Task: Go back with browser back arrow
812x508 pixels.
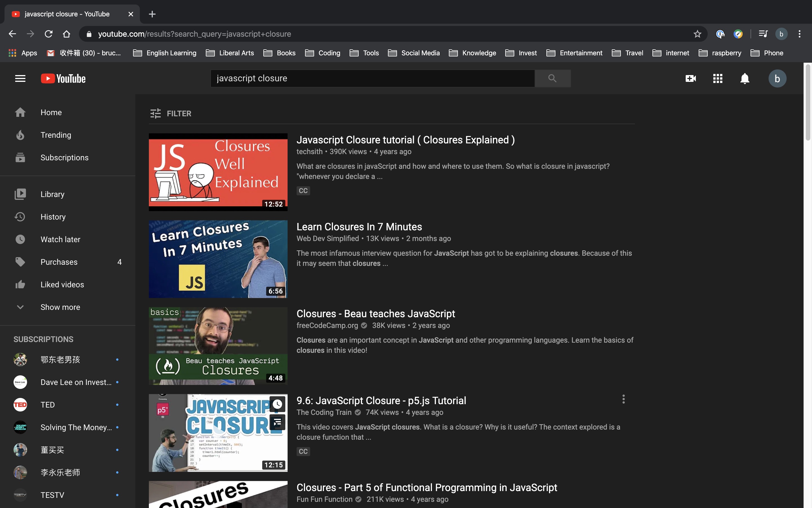Action: tap(12, 34)
